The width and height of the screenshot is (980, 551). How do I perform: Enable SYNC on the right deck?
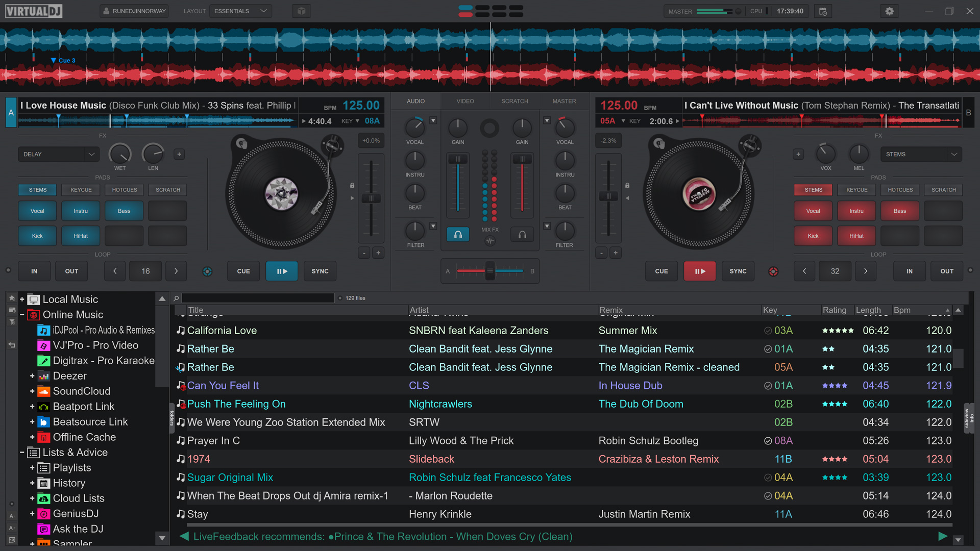738,271
